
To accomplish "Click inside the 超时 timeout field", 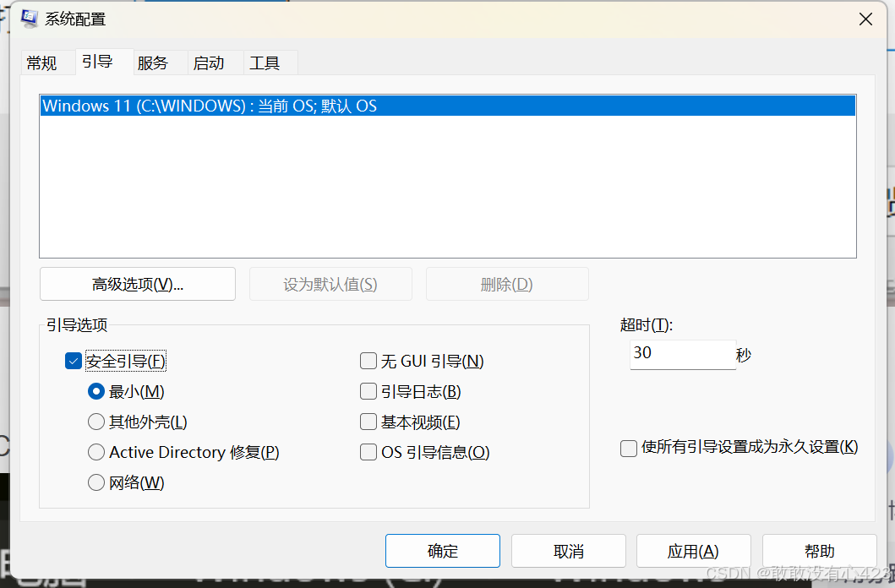I will point(682,354).
